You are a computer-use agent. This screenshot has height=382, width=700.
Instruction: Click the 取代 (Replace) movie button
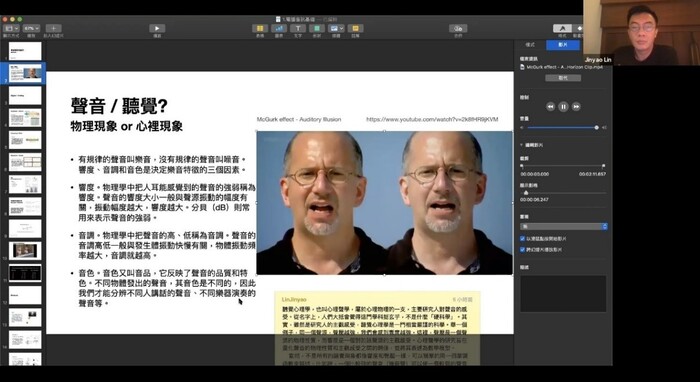tap(563, 78)
